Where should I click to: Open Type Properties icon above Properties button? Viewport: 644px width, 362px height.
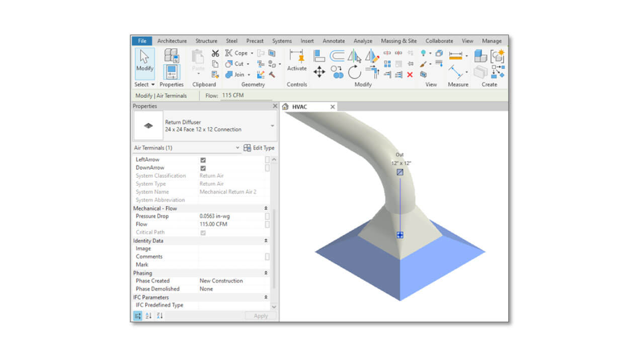click(x=172, y=55)
